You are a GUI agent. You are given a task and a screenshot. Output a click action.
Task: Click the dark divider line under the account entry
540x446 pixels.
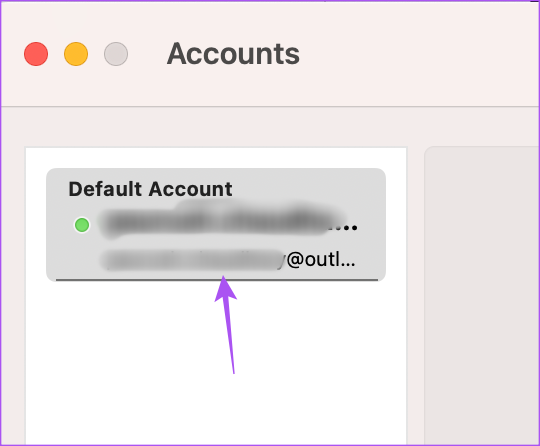pyautogui.click(x=217, y=280)
